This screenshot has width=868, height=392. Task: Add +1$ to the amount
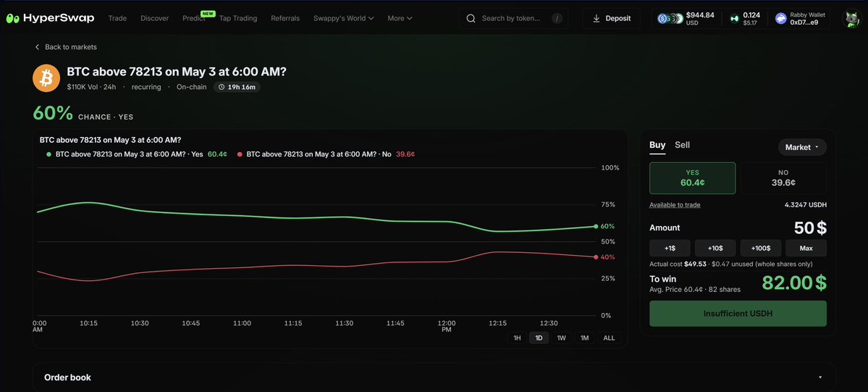(670, 248)
